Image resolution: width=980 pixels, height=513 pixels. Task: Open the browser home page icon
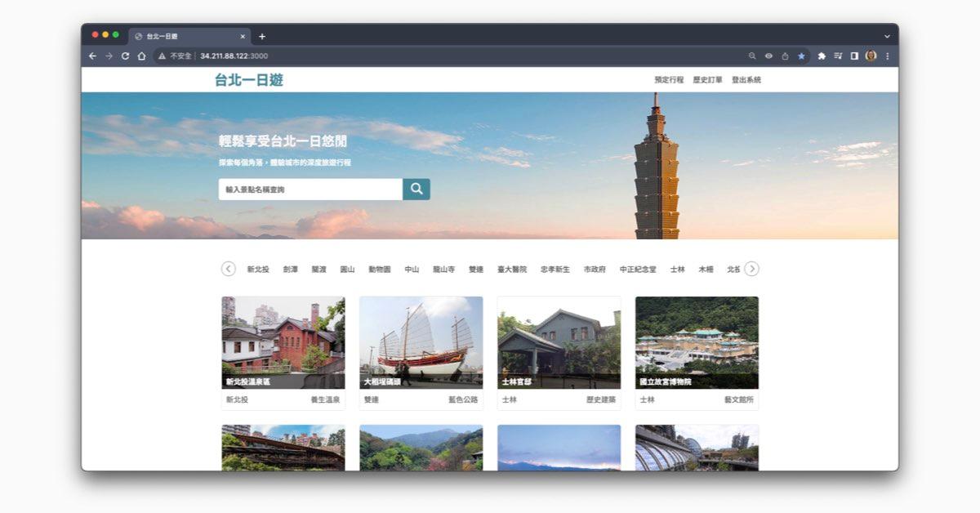[x=141, y=56]
